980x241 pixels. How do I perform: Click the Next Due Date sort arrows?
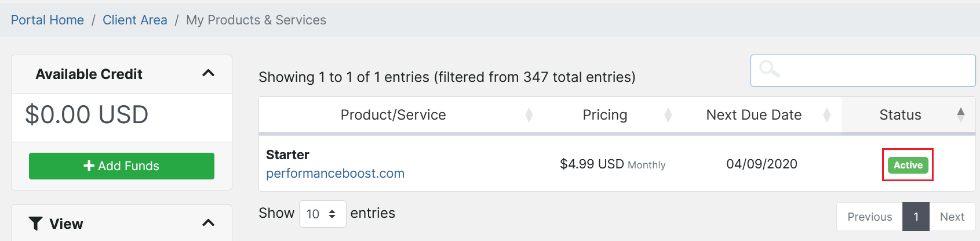coord(827,115)
